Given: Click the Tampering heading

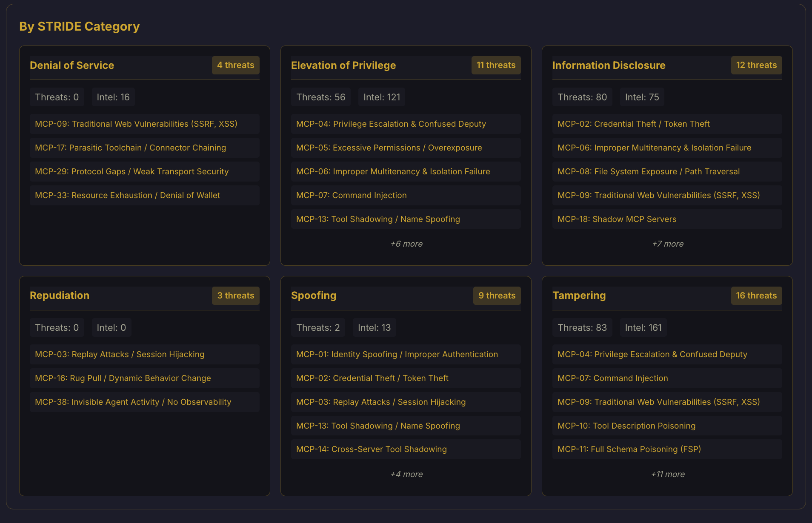Looking at the screenshot, I should tap(579, 296).
